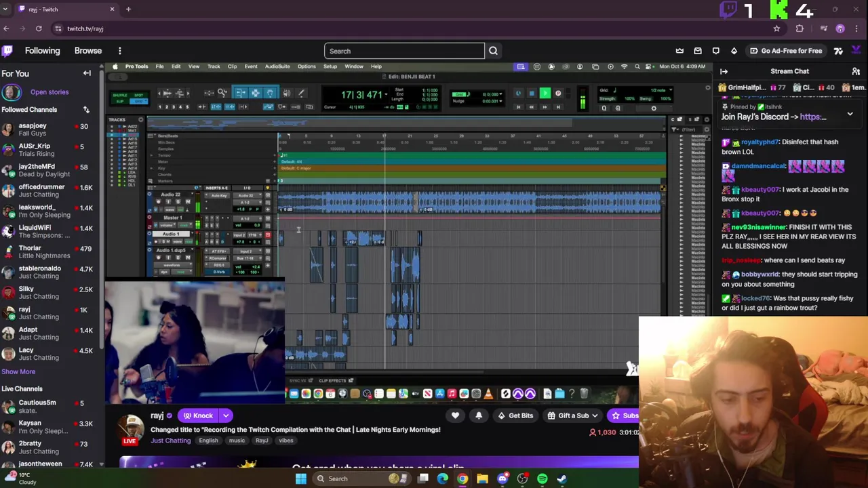The width and height of the screenshot is (868, 488).
Task: Toggle Spot edit mode in Pro Tools
Action: tap(139, 95)
